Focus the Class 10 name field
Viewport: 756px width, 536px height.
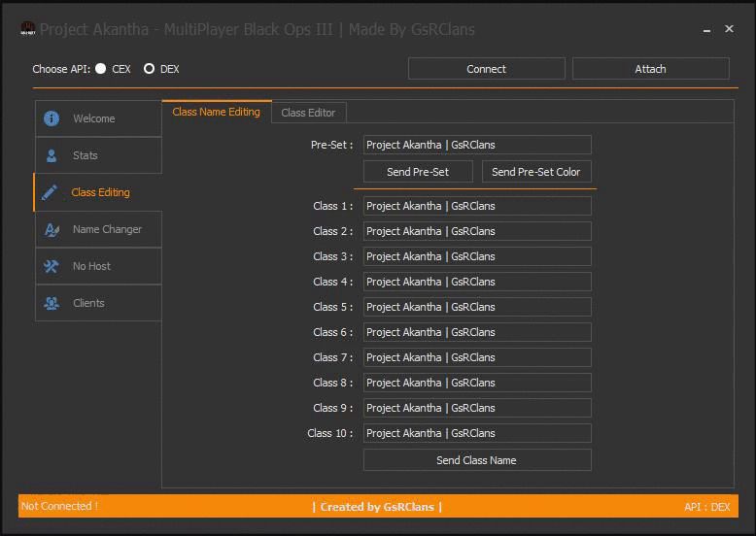[x=477, y=433]
